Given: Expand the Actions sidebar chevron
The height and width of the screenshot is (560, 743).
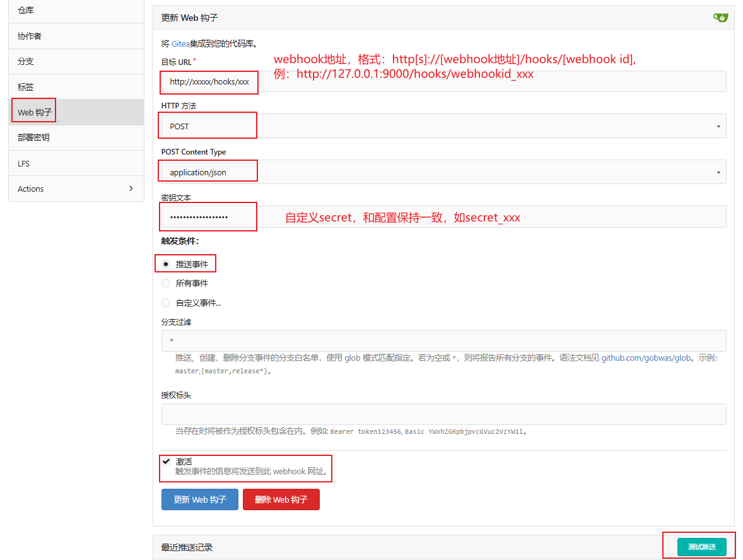Looking at the screenshot, I should click(x=131, y=189).
